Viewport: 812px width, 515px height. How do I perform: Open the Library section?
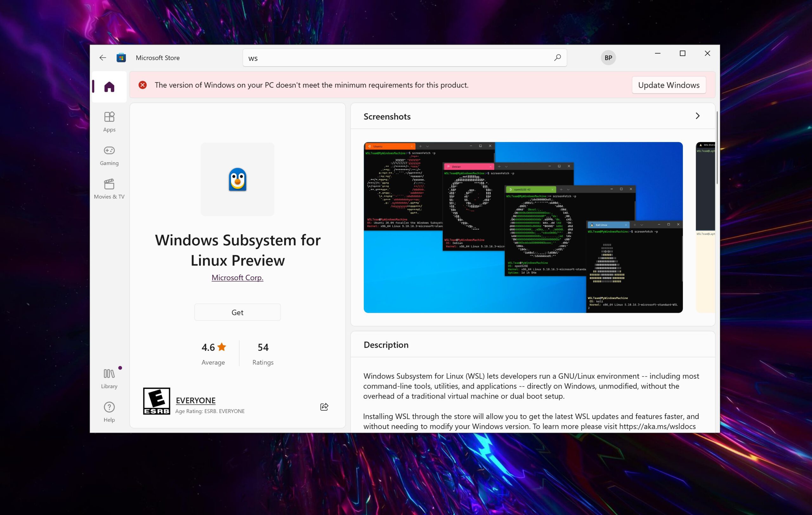point(109,379)
